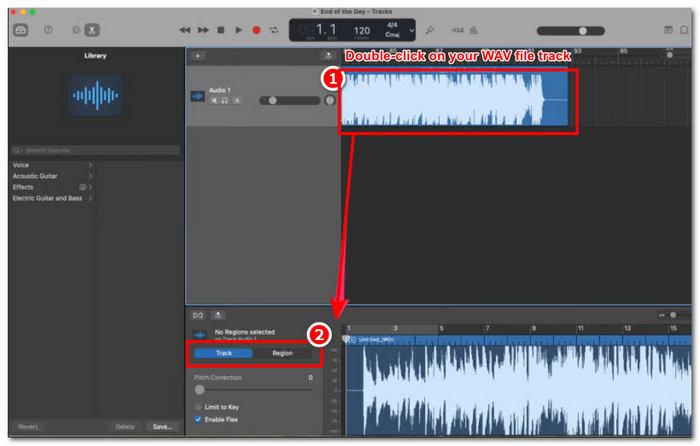The image size is (700, 446).
Task: Start playback with the Play button
Action: pyautogui.click(x=238, y=30)
